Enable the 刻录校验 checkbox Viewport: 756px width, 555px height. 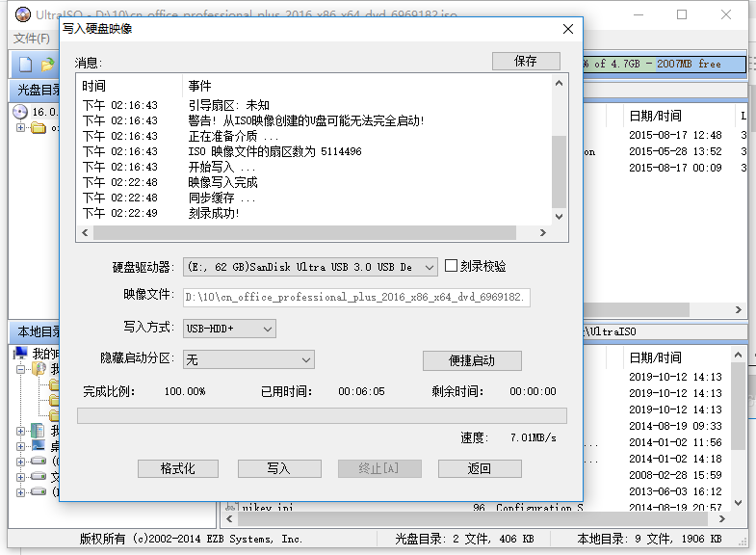[x=451, y=266]
